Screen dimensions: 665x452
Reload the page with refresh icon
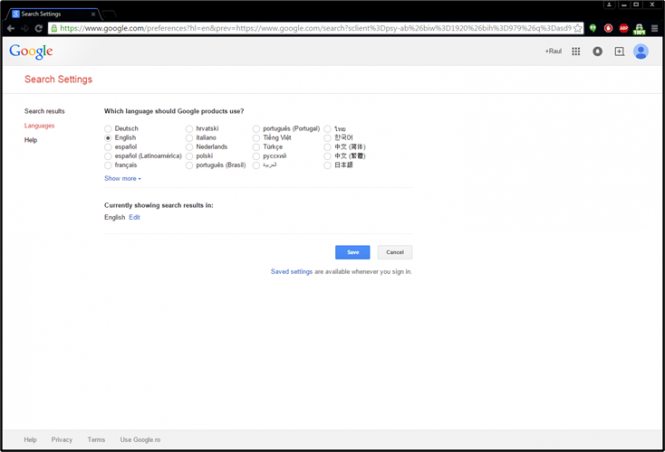pos(39,28)
